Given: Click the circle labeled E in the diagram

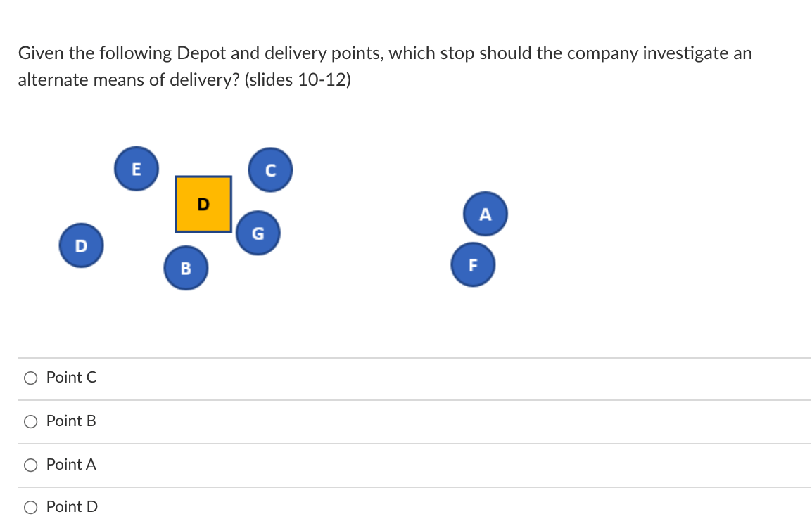Looking at the screenshot, I should click(x=137, y=168).
